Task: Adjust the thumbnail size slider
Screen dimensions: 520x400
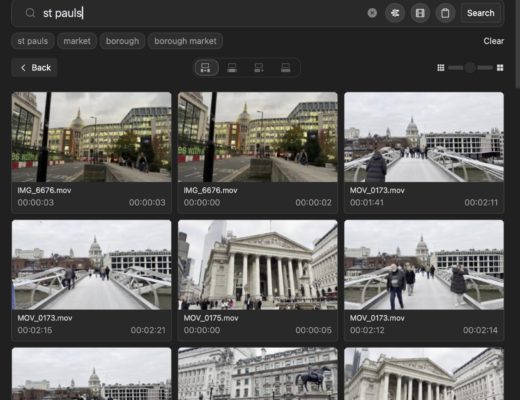Action: [470, 68]
